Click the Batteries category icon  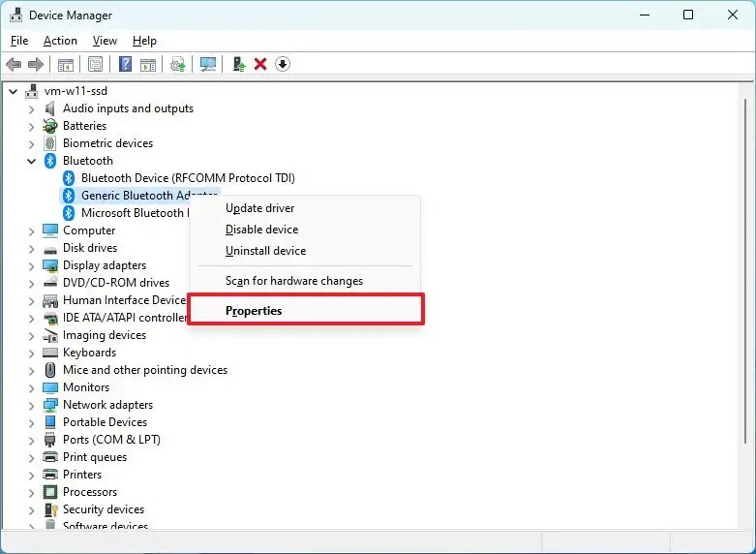click(50, 126)
